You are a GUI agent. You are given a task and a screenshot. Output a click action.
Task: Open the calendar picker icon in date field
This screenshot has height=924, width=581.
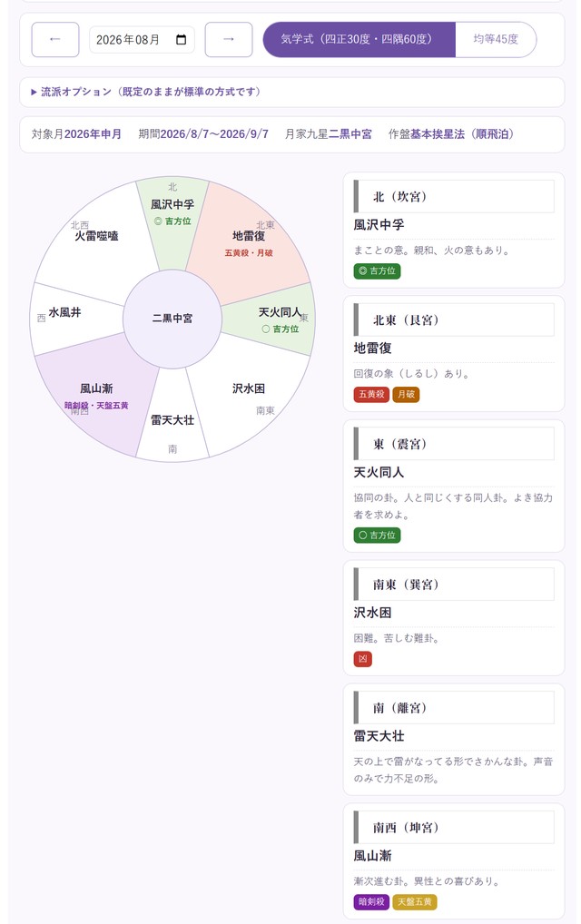tap(182, 39)
